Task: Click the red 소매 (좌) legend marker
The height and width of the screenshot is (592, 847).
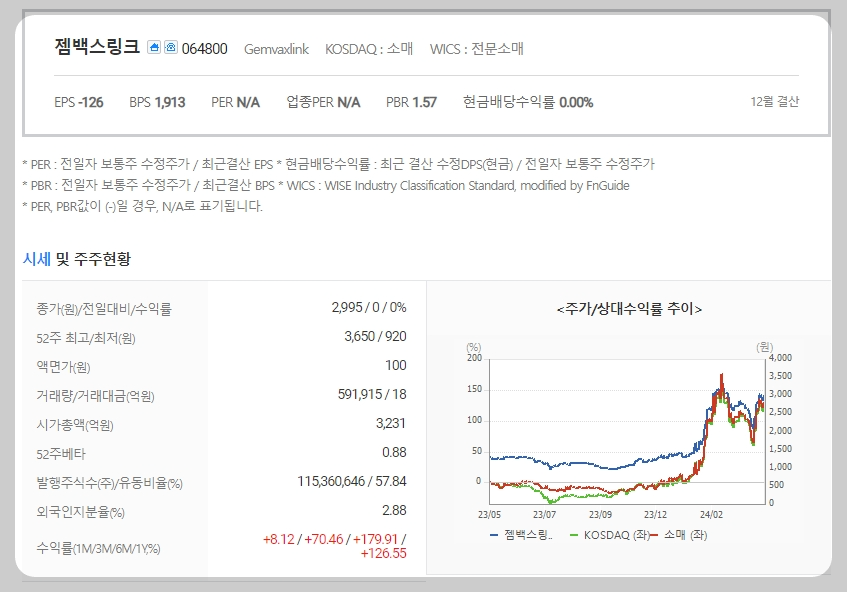Action: (654, 535)
